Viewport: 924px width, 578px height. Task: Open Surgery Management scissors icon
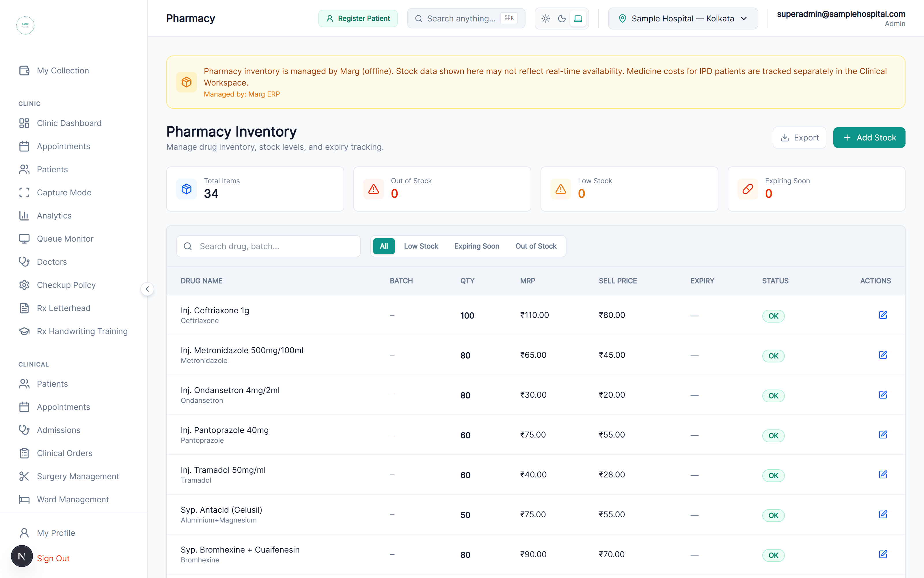24,476
